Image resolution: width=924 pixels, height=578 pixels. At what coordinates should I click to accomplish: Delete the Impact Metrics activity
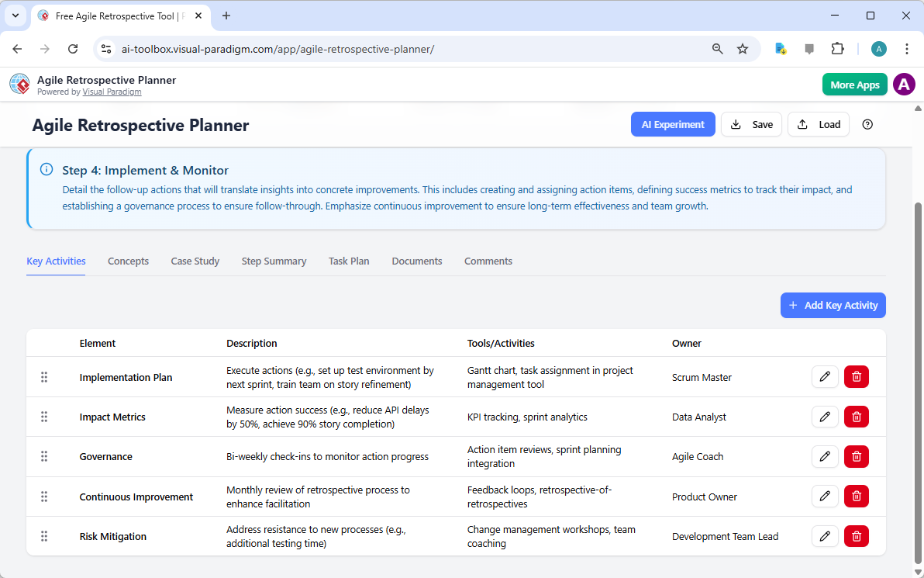click(856, 417)
